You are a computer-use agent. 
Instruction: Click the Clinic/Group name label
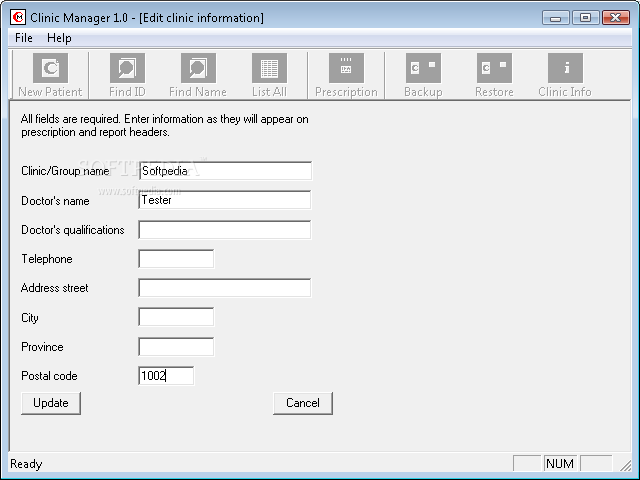click(65, 171)
